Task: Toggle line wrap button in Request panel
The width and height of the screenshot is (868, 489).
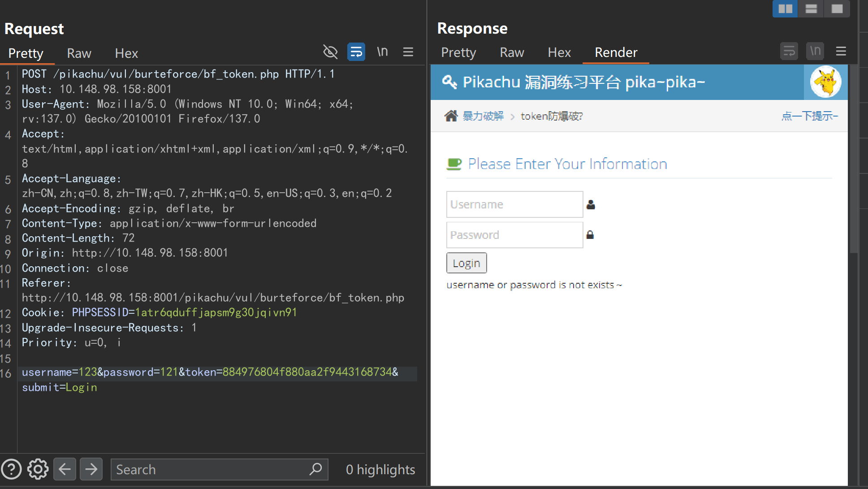Action: tap(356, 52)
